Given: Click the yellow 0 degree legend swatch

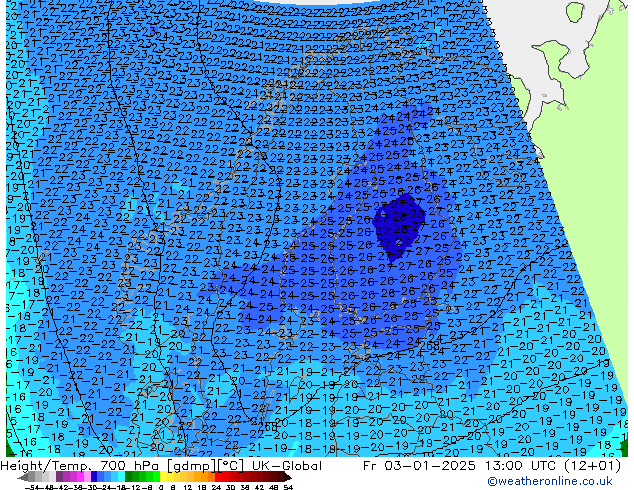Looking at the screenshot, I should click(163, 476).
